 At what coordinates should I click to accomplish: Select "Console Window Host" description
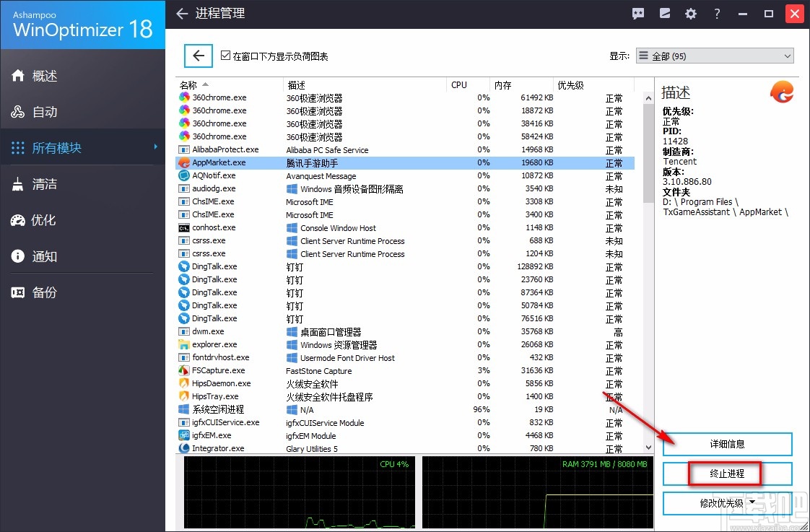pyautogui.click(x=339, y=228)
